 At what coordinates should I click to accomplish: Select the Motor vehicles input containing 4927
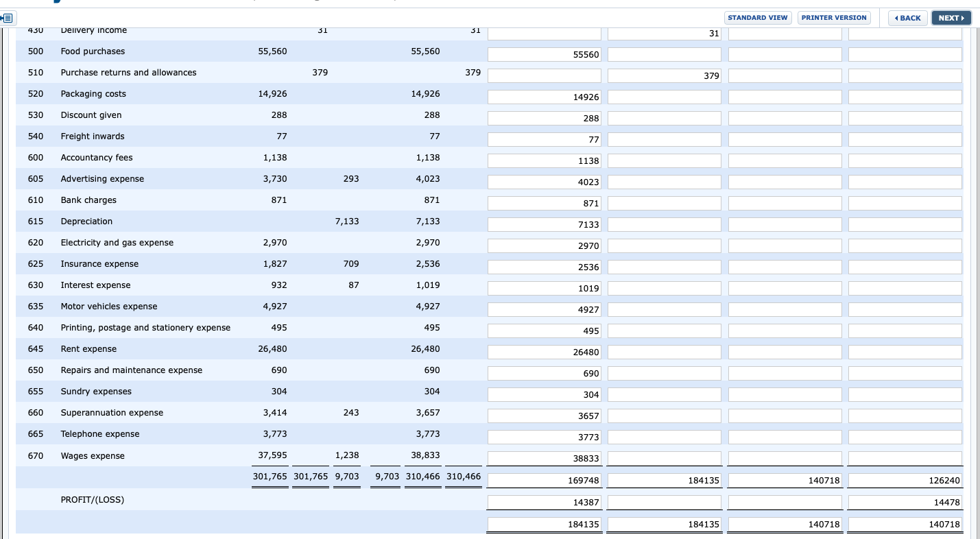pos(545,310)
